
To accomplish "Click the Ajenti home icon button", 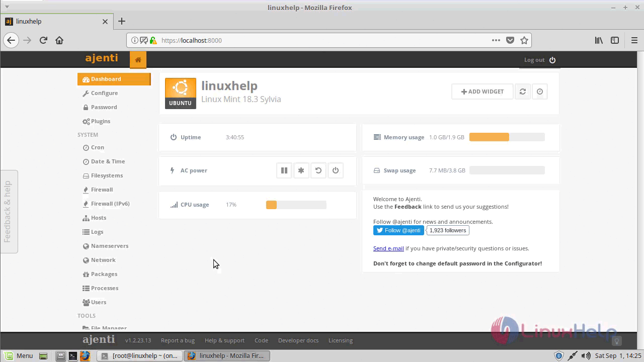I will click(138, 59).
